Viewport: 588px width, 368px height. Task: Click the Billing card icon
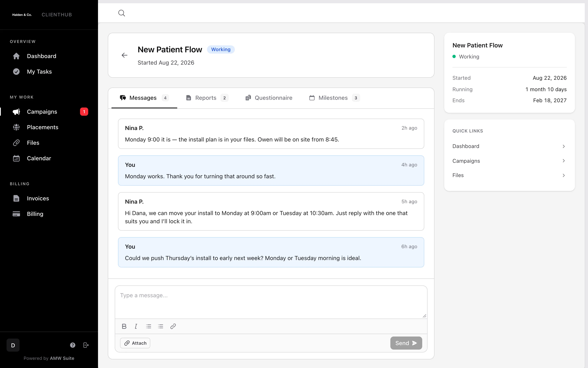pyautogui.click(x=16, y=214)
